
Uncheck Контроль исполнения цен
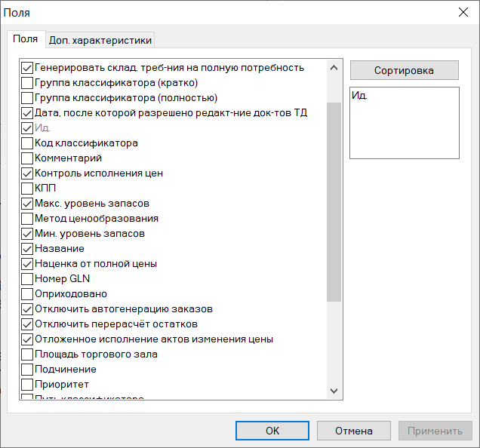(x=27, y=173)
